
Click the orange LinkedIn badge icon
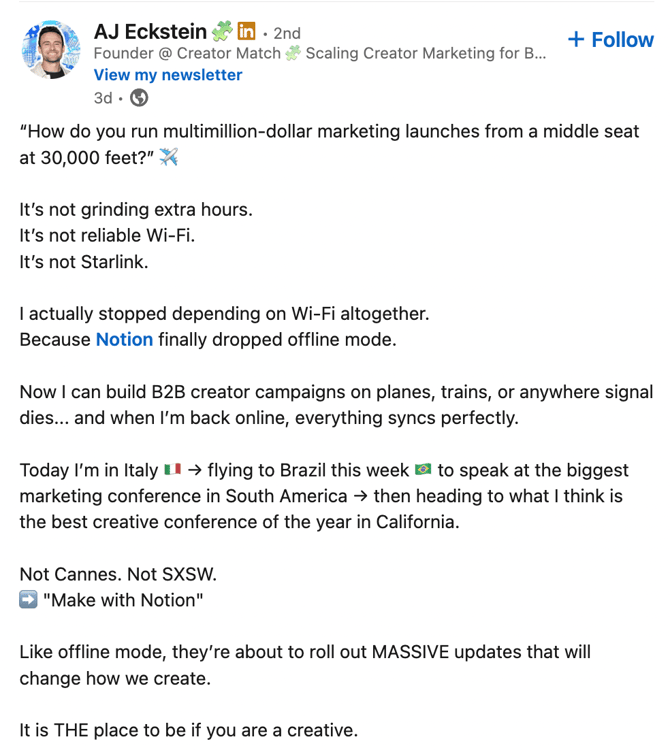(246, 31)
